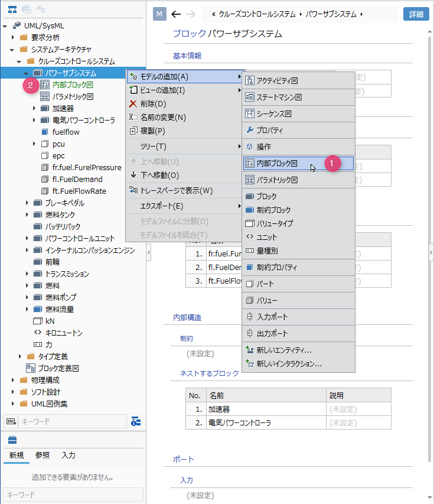
Task: Open エクスポート(E) submenu
Action: point(184,206)
